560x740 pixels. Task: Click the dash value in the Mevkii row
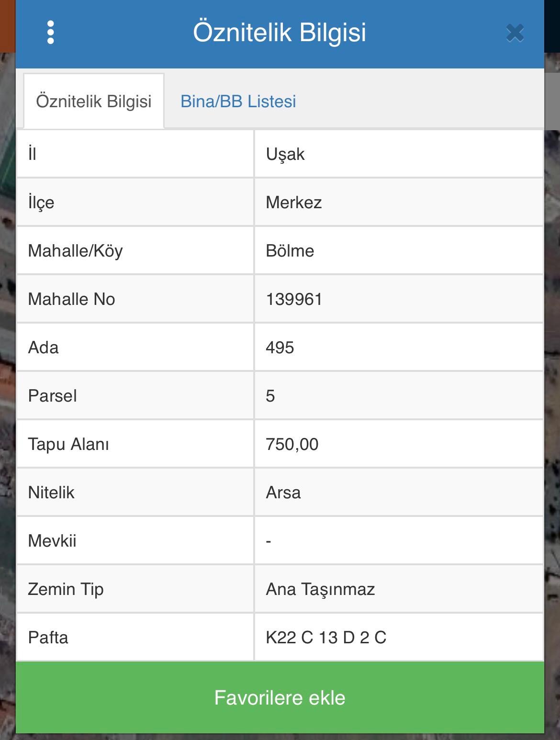point(269,541)
